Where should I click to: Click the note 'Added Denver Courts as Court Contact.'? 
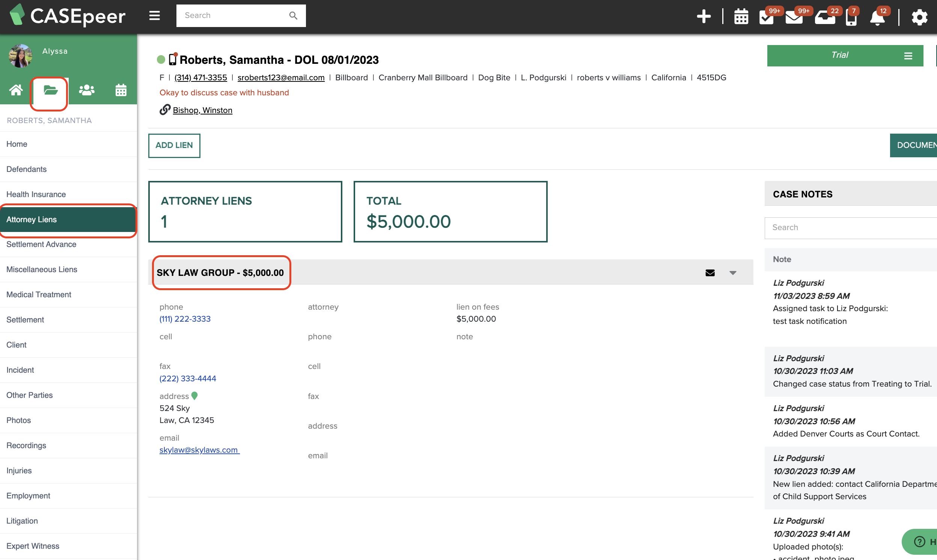[x=846, y=434]
